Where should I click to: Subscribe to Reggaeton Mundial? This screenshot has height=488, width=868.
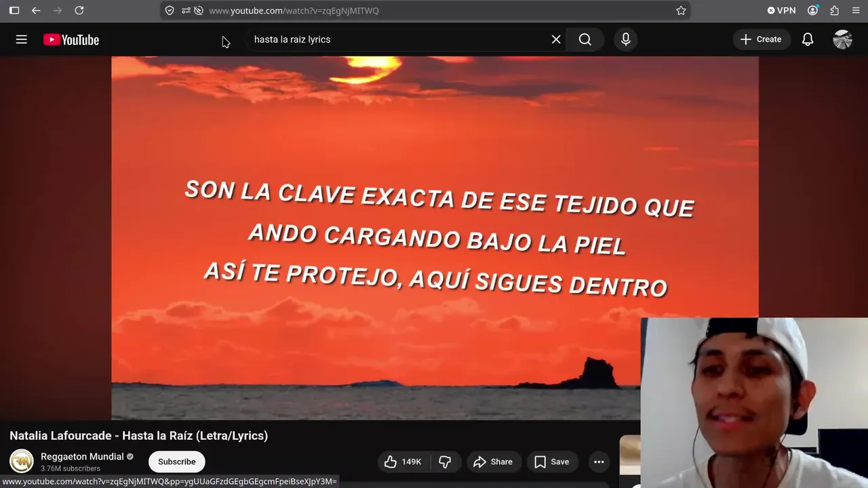(x=176, y=462)
